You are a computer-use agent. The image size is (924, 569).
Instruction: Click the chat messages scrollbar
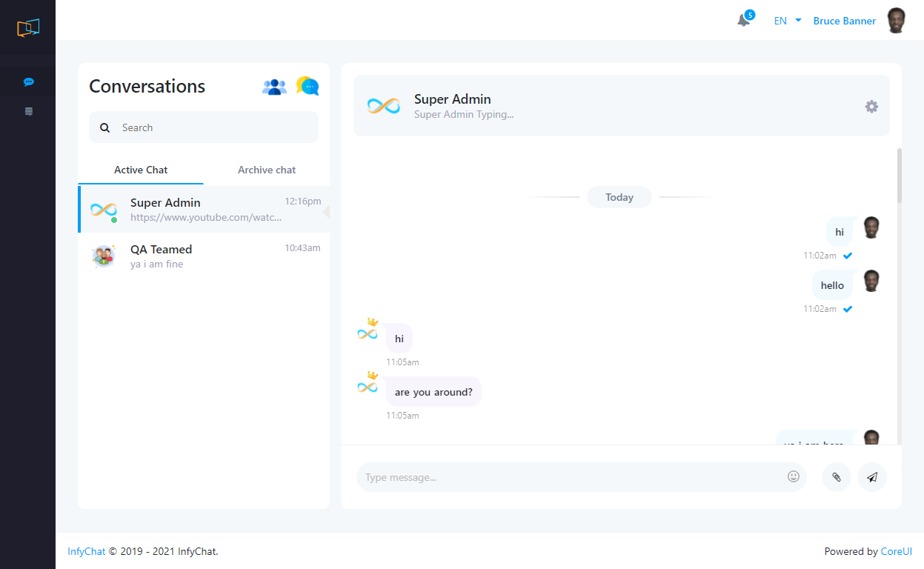click(899, 176)
